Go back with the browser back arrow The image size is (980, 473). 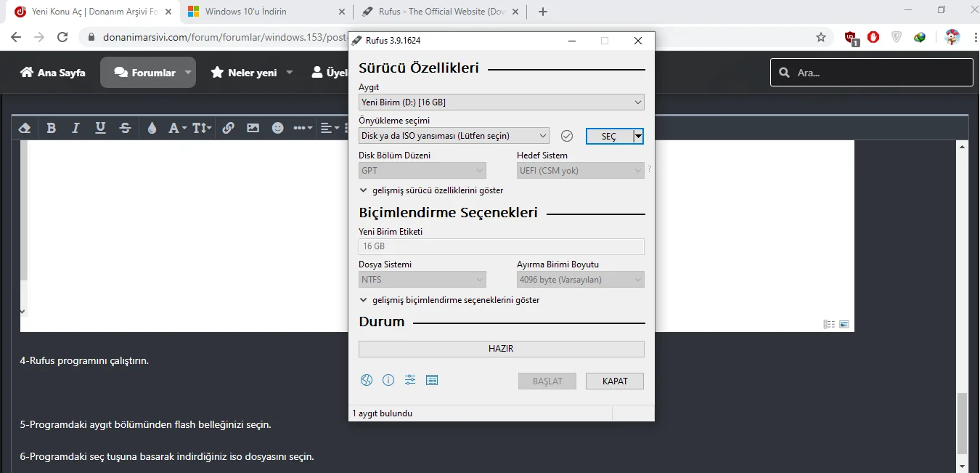[16, 37]
